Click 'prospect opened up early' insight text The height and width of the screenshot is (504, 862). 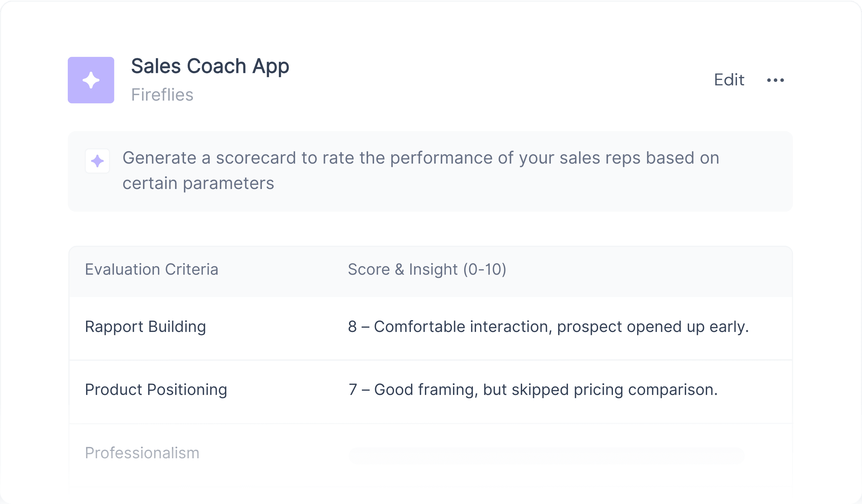(653, 327)
